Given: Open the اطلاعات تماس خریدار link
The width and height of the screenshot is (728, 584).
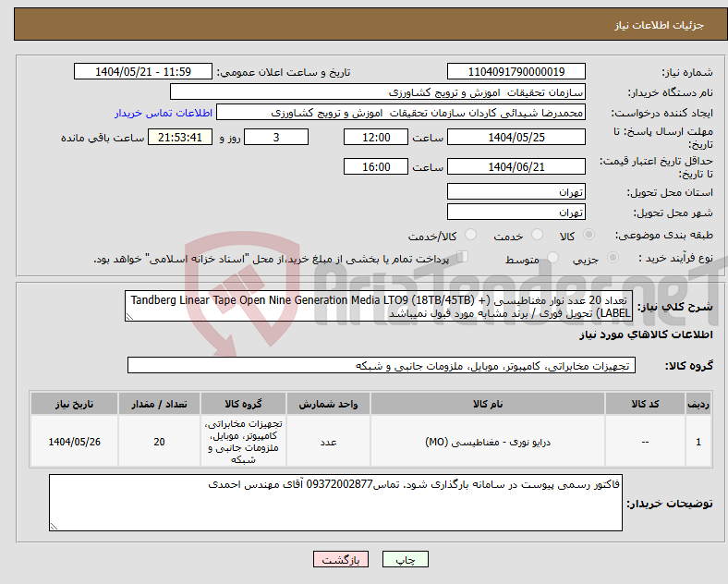Looking at the screenshot, I should point(164,113).
